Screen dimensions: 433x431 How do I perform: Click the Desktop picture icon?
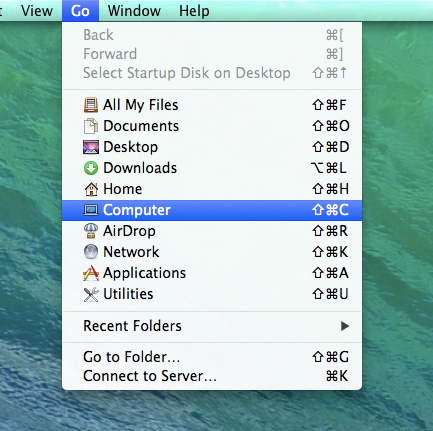91,147
